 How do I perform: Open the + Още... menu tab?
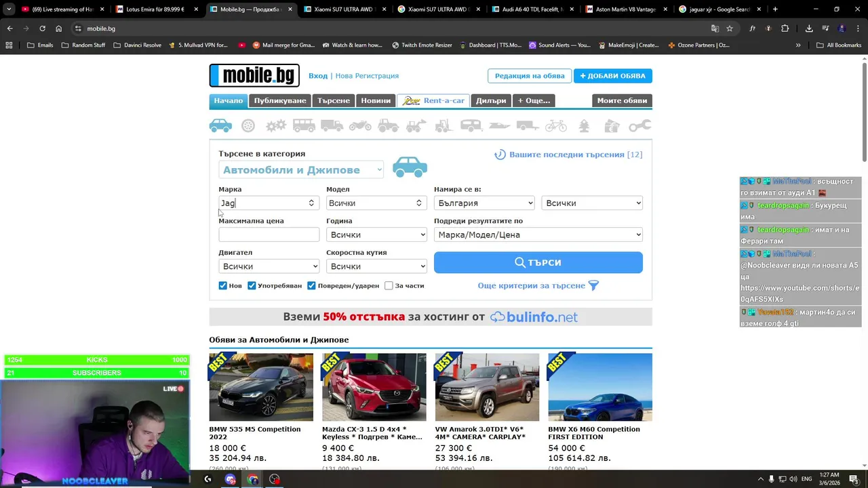534,100
